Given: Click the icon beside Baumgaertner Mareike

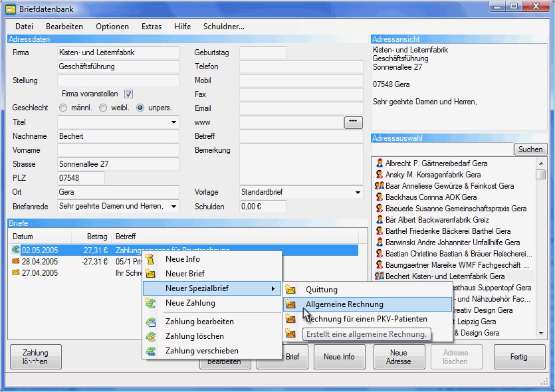Looking at the screenshot, I should [x=380, y=265].
